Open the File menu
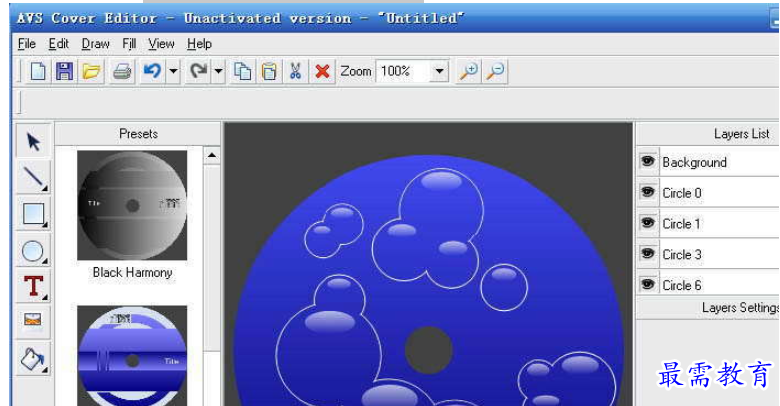Viewport: 780px width, 406px height. pos(27,44)
